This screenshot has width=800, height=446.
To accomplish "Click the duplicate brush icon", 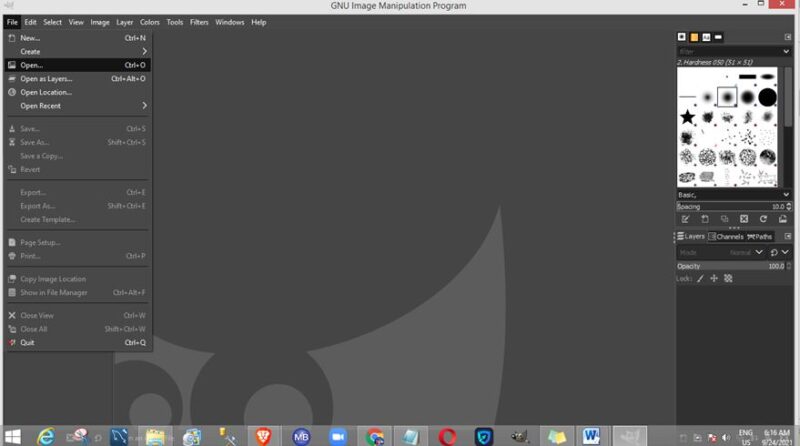I will click(724, 219).
